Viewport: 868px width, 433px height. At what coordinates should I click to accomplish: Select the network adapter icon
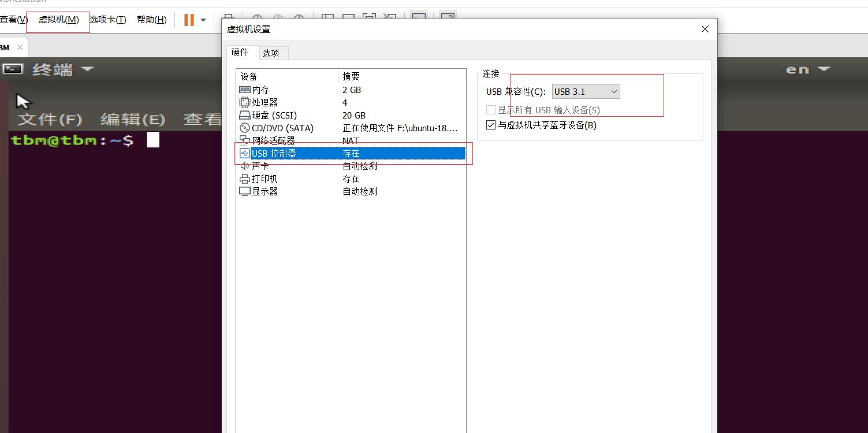(x=245, y=140)
